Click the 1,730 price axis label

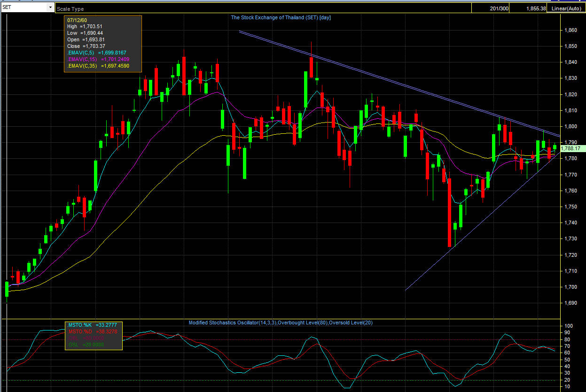coord(570,238)
